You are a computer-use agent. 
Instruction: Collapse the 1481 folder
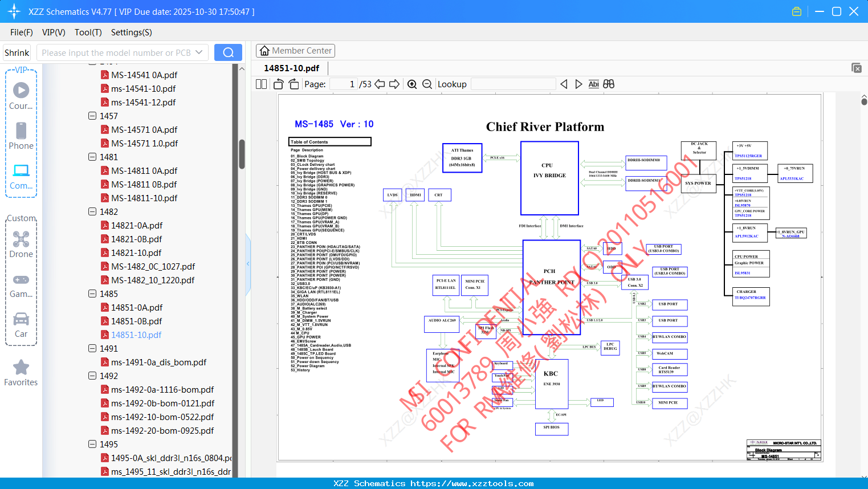(x=92, y=157)
